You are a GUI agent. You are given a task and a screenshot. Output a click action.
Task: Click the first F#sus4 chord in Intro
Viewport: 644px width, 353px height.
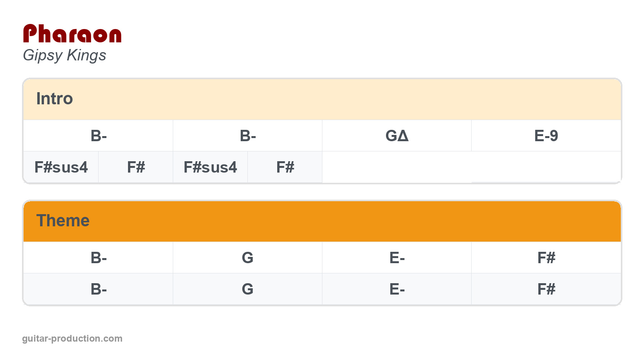[x=61, y=167]
